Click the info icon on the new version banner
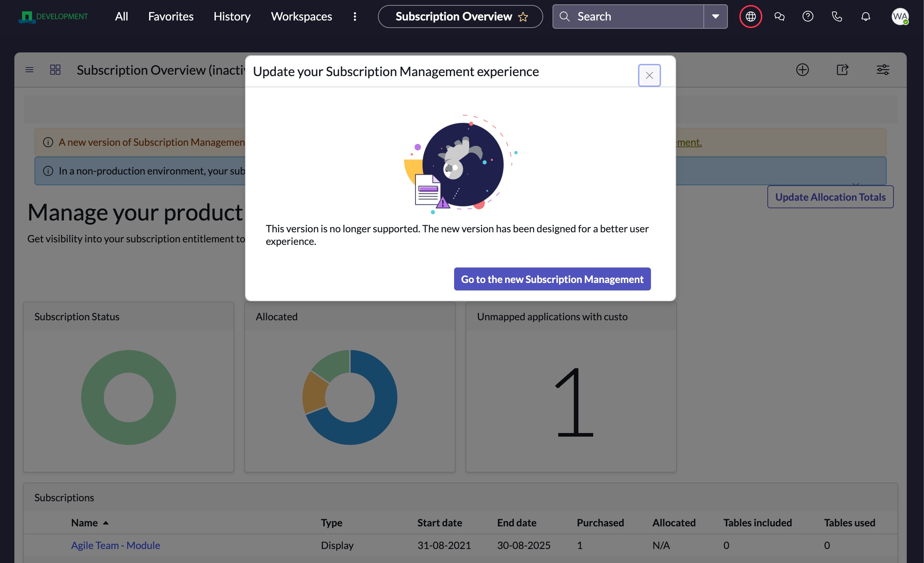 coord(48,142)
